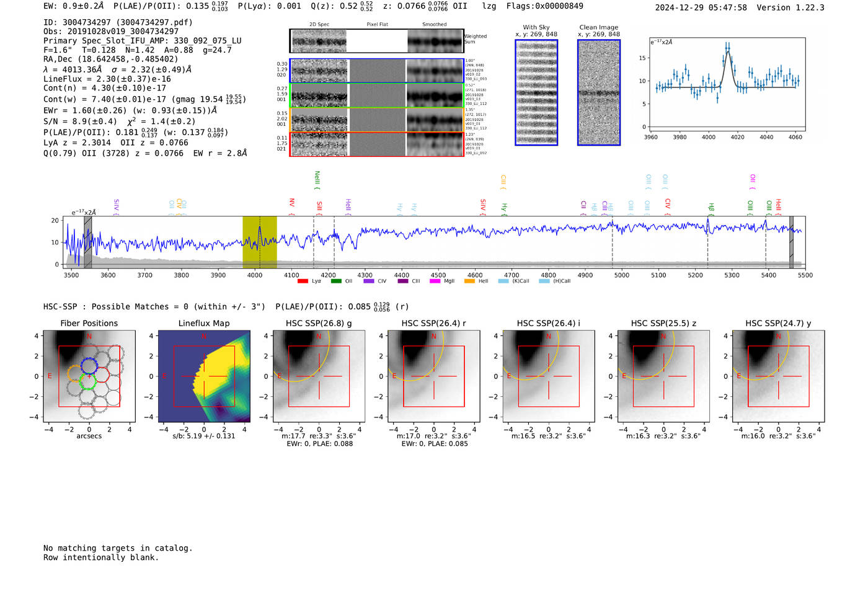Click the (K)CaII legend swatch
Image resolution: width=868 pixels, height=591 pixels.
(x=503, y=281)
